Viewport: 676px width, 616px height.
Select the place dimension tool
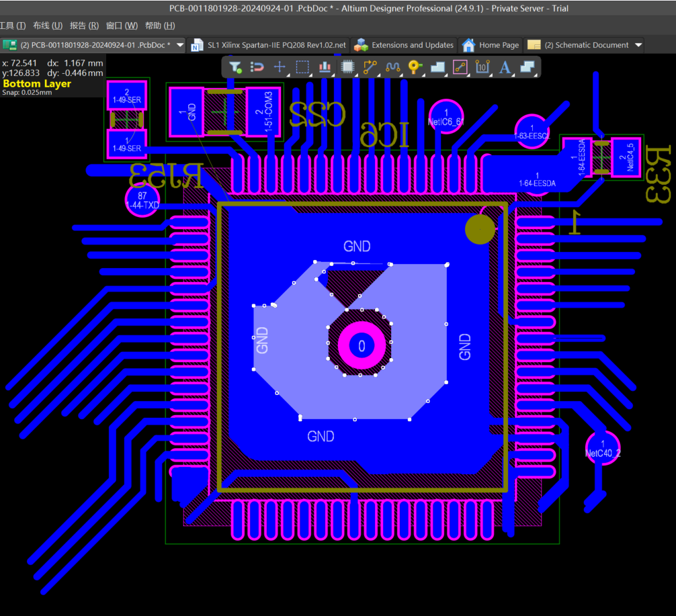point(482,67)
